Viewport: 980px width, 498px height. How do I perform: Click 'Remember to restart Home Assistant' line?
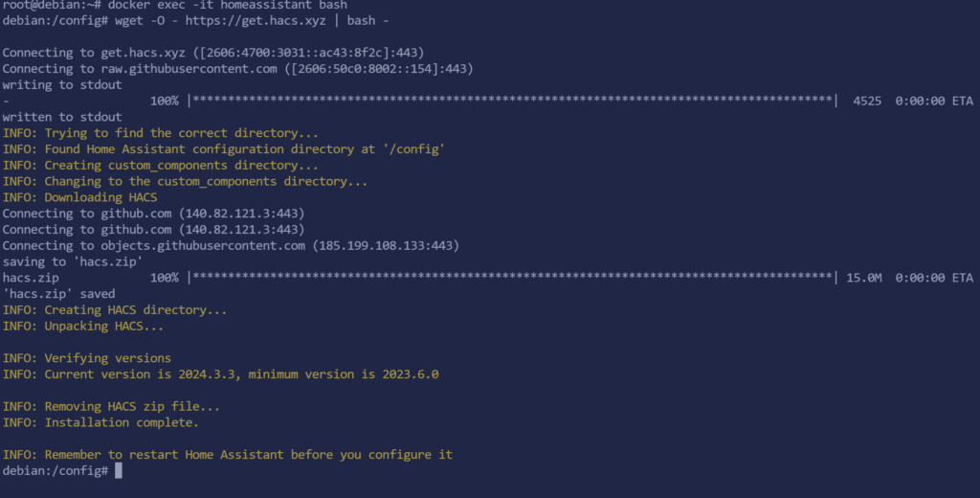coord(228,455)
